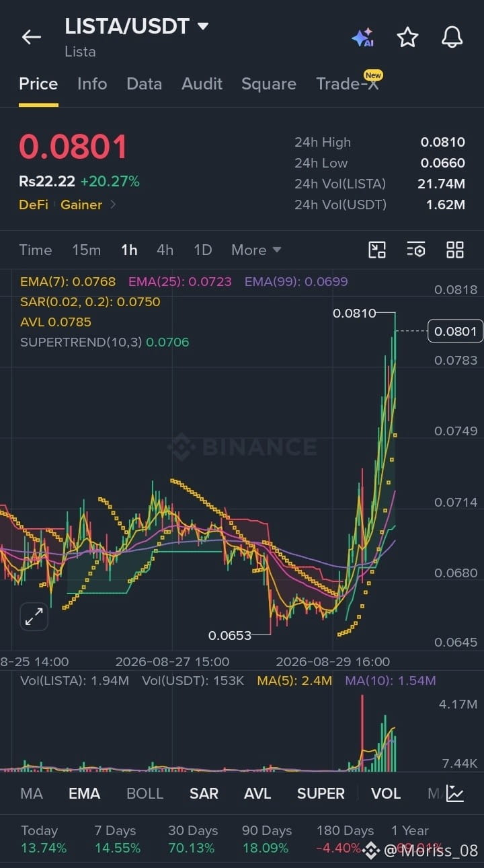484x868 pixels.
Task: Tap the Today 13.74% performance cell
Action: [44, 839]
